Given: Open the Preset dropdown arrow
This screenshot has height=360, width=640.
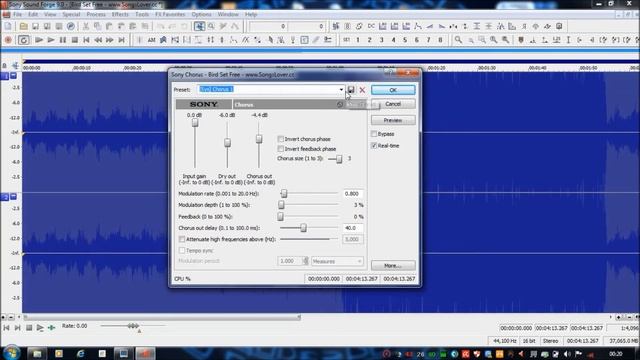Looking at the screenshot, I should [341, 89].
